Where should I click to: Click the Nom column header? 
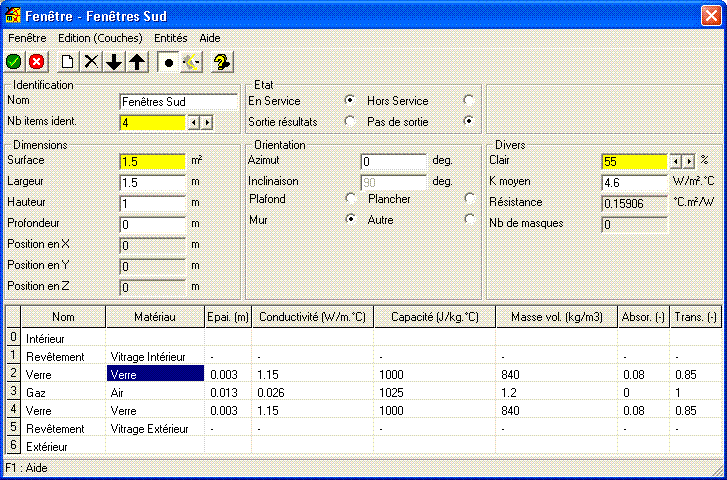(63, 317)
